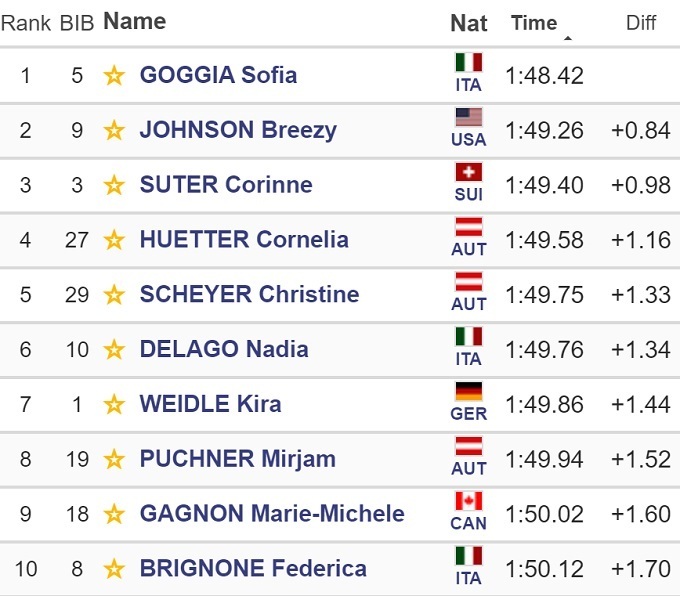The height and width of the screenshot is (596, 680).
Task: Toggle favorite star for JOHNSON Breezy
Action: 114,130
